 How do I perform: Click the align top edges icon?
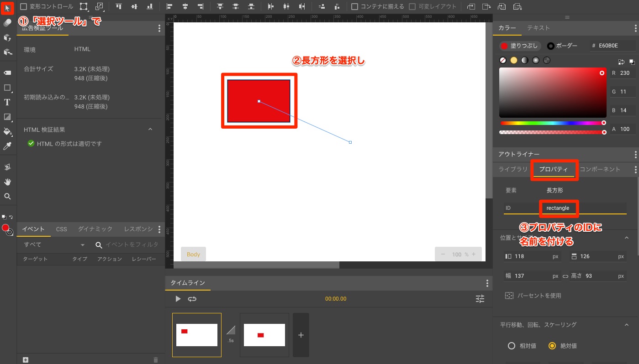point(119,6)
